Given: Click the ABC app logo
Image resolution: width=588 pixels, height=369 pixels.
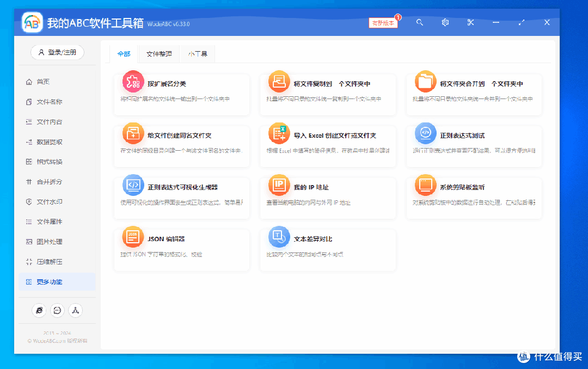Looking at the screenshot, I should click(x=32, y=23).
